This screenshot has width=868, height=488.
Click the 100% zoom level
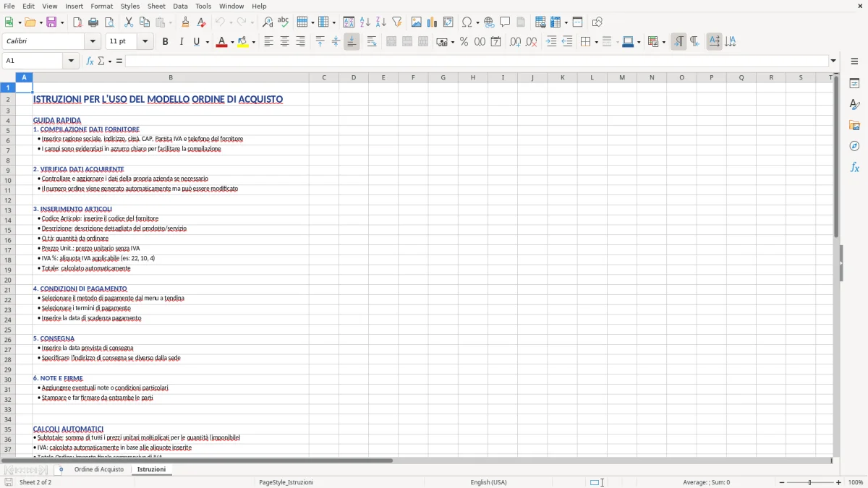coord(856,482)
